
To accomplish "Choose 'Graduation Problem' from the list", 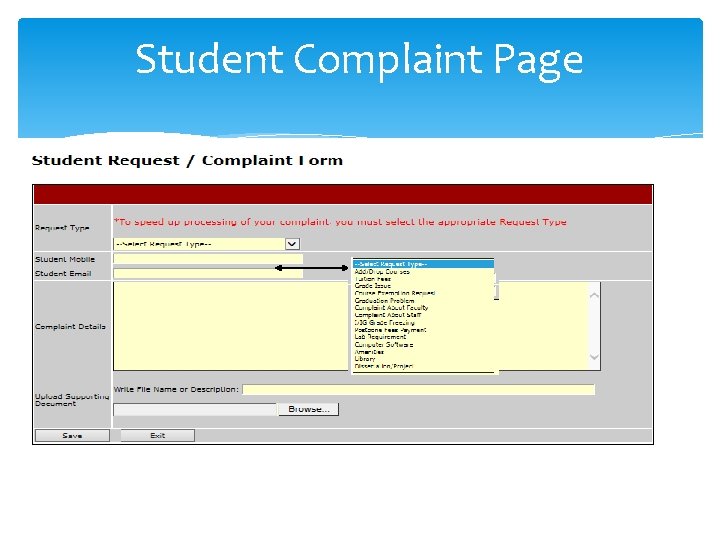I will point(384,300).
